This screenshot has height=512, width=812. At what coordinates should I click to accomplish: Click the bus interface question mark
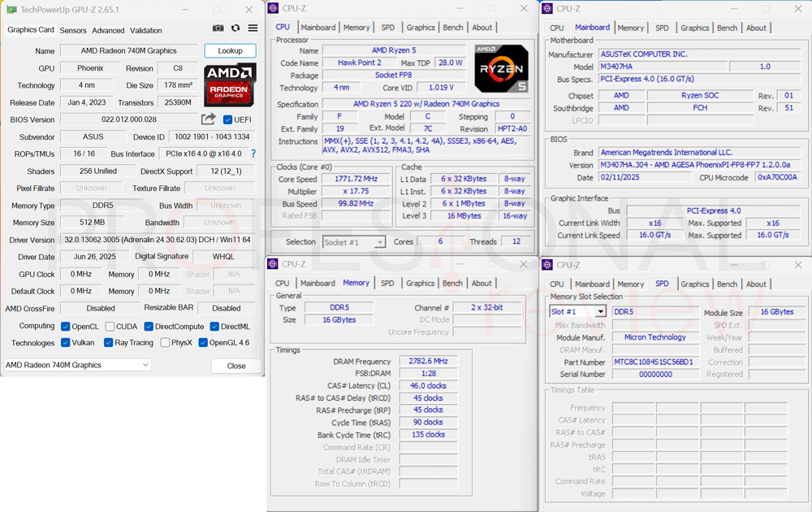(253, 154)
